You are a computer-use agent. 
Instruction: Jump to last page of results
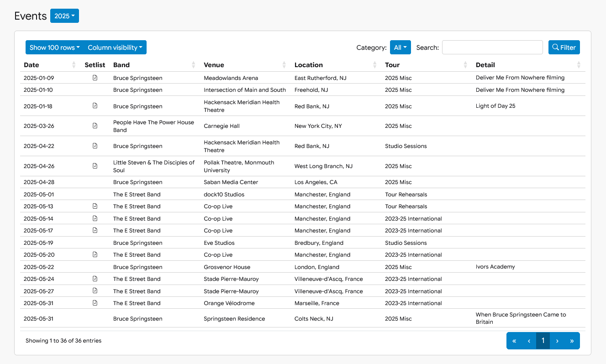coord(572,341)
